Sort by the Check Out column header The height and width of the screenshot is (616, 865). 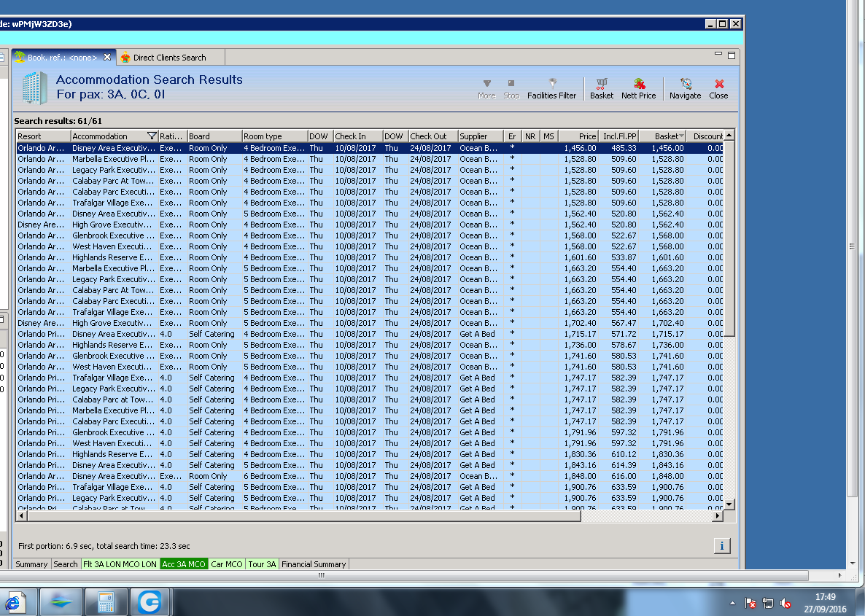pos(433,136)
